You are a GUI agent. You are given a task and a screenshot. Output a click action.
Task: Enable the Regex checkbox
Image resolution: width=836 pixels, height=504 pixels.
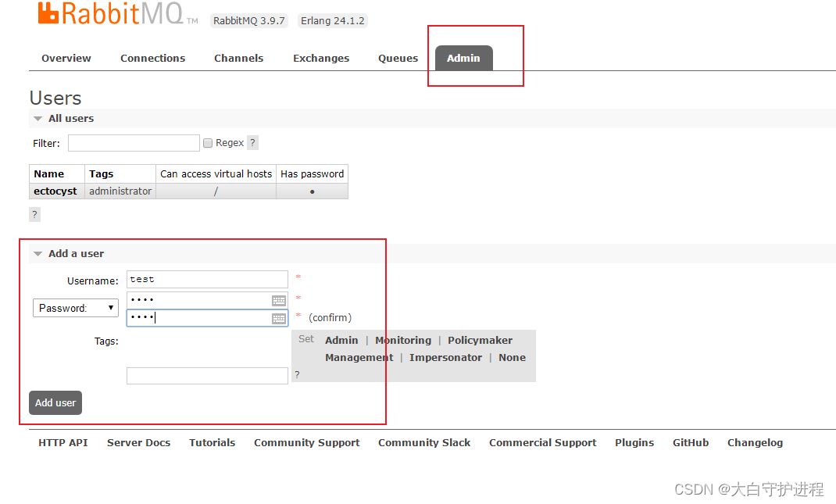point(208,143)
